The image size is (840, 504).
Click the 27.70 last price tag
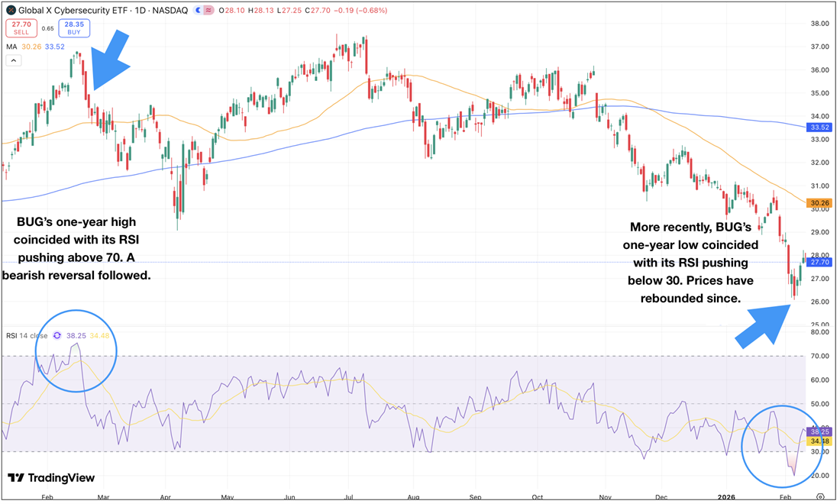(819, 261)
